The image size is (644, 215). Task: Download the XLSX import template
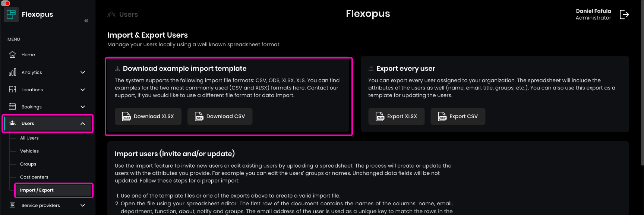coord(148,116)
